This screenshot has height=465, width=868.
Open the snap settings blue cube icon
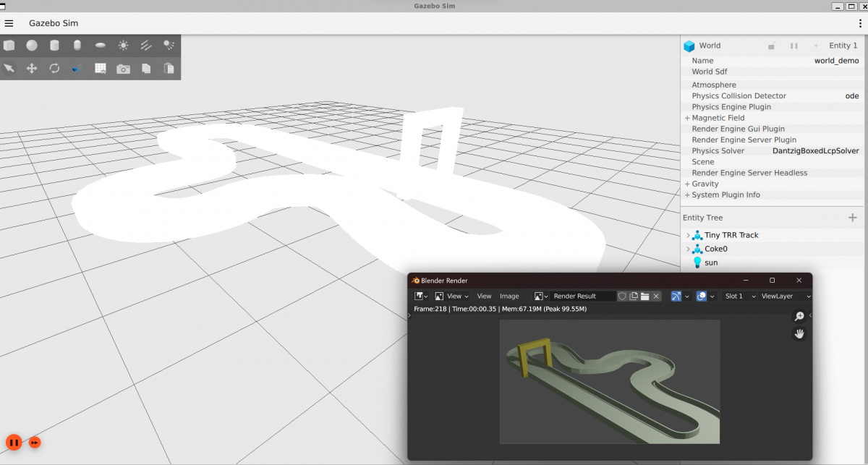coord(77,68)
